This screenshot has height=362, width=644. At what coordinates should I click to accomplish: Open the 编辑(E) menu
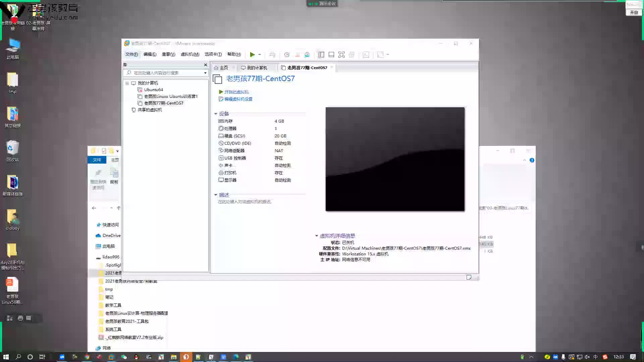[x=150, y=54]
